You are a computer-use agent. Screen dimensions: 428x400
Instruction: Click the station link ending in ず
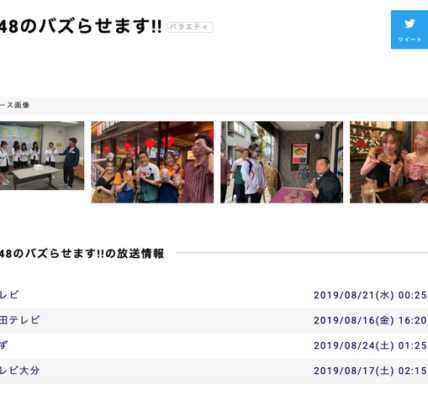pyautogui.click(x=4, y=345)
